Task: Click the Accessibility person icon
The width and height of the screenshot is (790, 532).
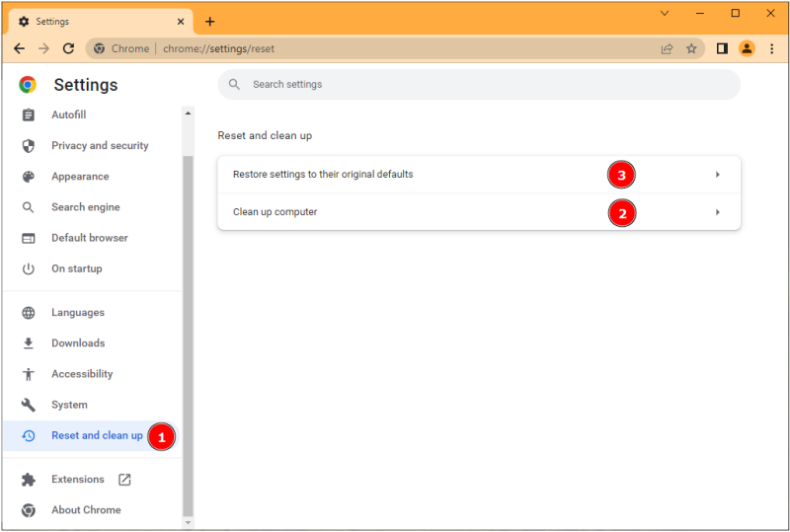Action: pos(29,374)
